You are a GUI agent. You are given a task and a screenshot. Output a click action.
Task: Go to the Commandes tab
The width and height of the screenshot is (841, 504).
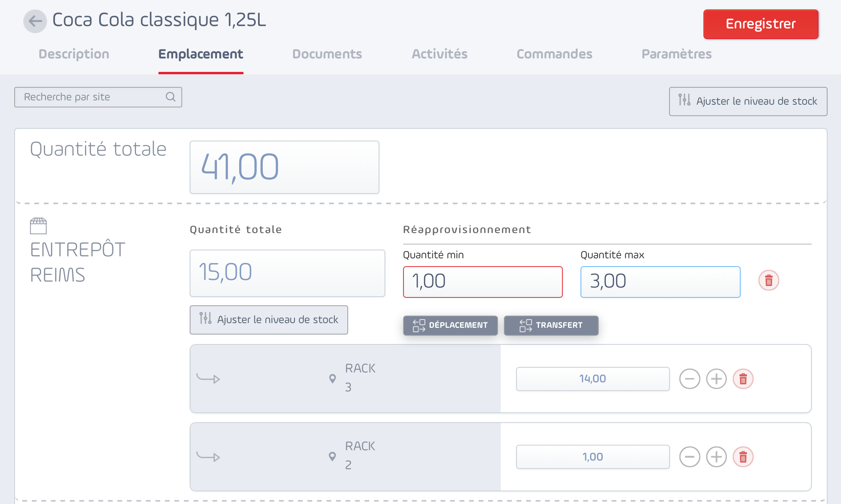pyautogui.click(x=554, y=54)
